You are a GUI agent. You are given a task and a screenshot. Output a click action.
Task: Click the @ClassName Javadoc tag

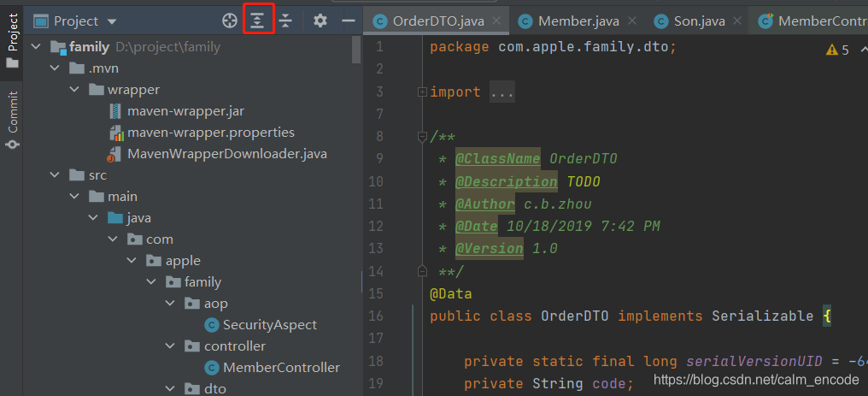[x=498, y=159]
